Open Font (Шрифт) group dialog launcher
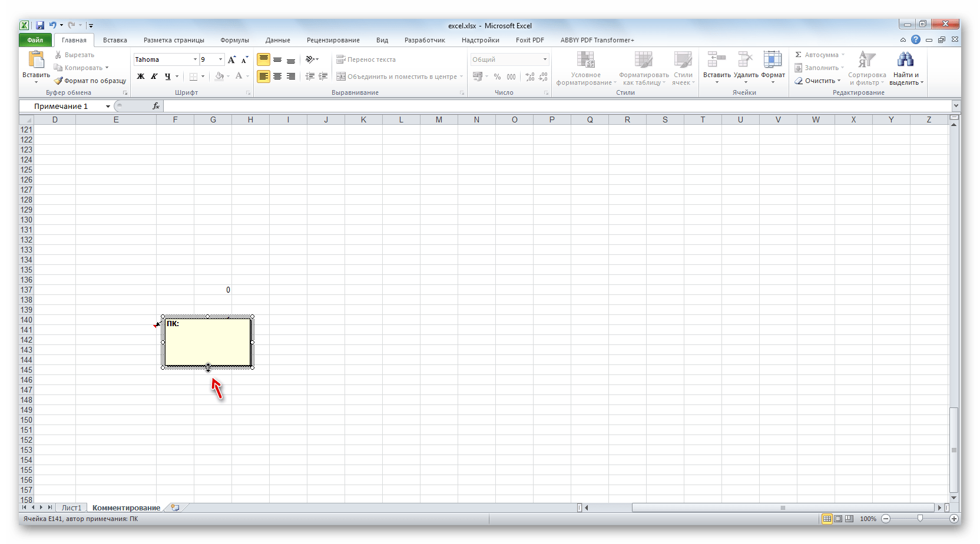This screenshot has height=544, width=980. tap(249, 93)
